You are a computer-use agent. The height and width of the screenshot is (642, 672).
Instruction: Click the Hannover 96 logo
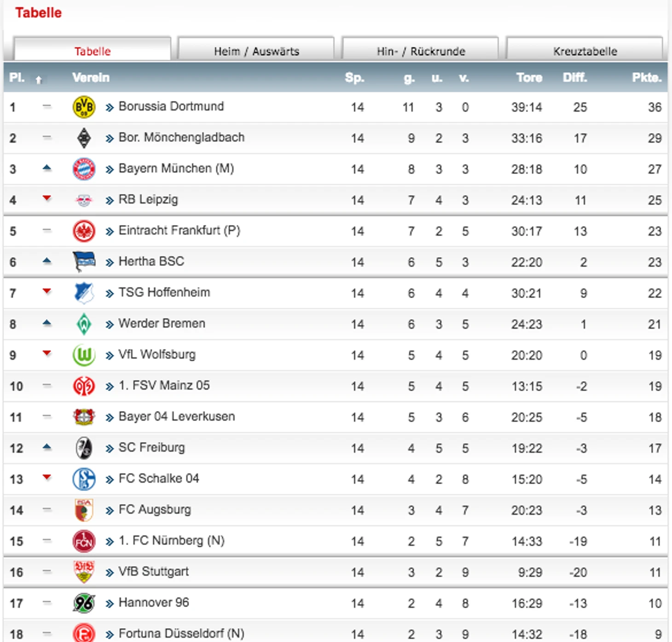[x=84, y=603]
